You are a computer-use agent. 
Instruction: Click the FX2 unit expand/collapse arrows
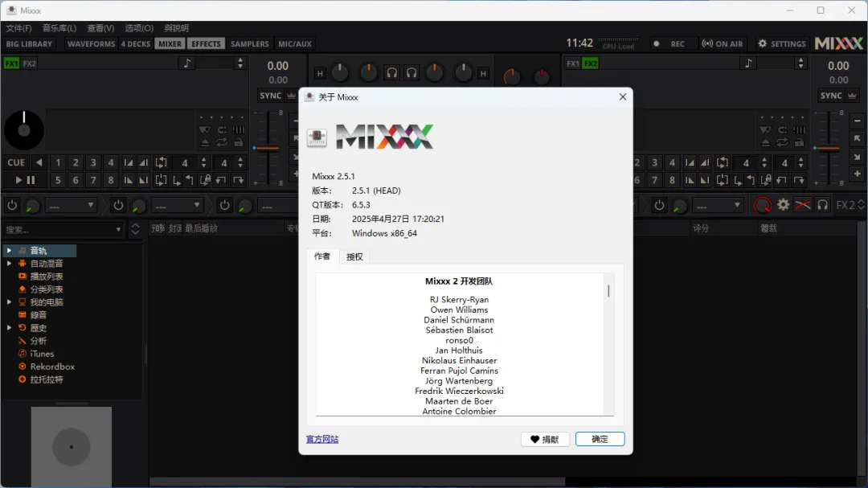[861, 206]
